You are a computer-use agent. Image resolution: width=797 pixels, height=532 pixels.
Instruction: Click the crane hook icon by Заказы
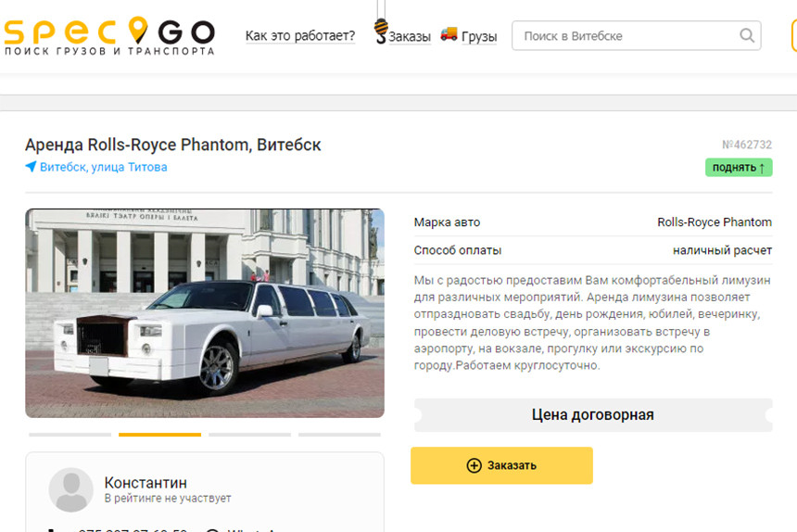pyautogui.click(x=381, y=31)
